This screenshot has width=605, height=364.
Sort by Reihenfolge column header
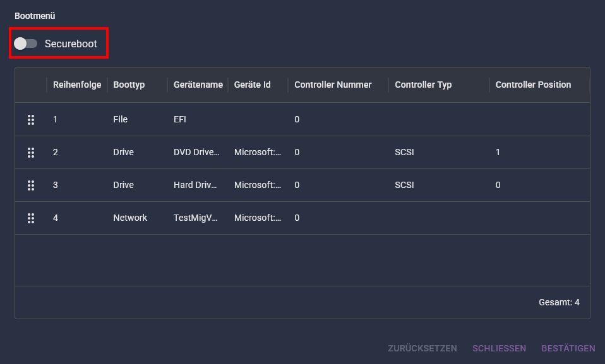pyautogui.click(x=76, y=85)
